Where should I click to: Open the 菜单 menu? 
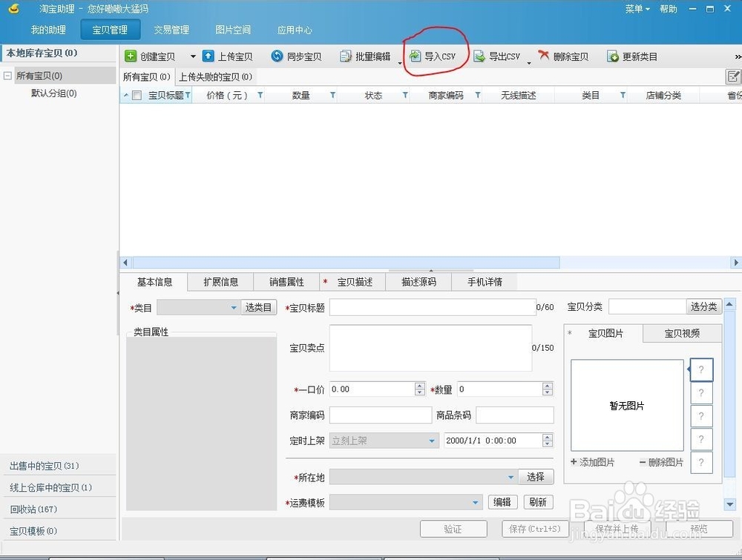click(637, 9)
